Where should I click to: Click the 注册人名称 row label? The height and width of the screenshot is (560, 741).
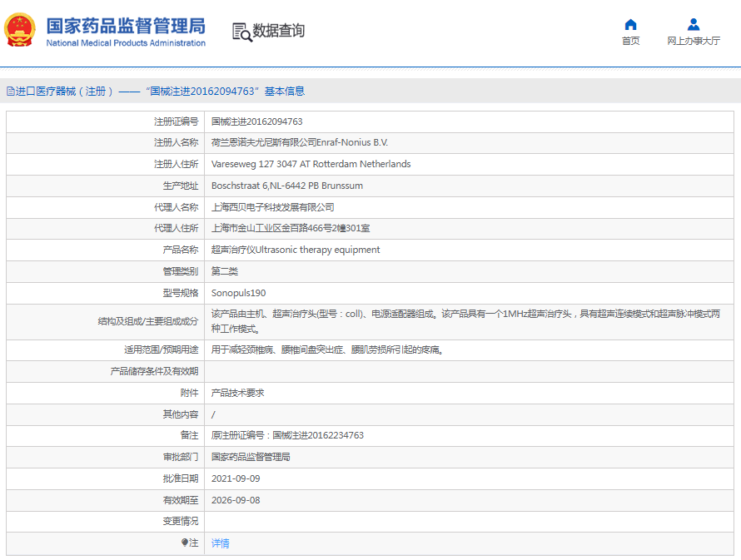(x=177, y=142)
